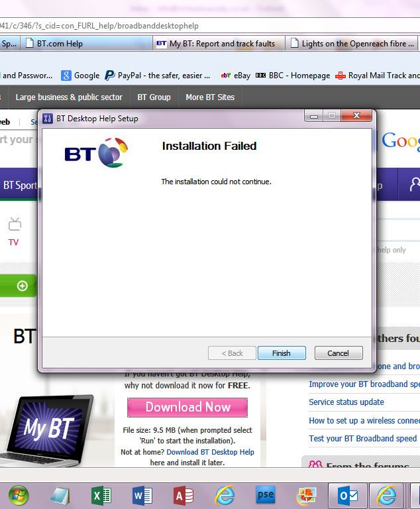Open Test your BT Broadband speed link
The height and width of the screenshot is (509, 420).
[x=362, y=438]
